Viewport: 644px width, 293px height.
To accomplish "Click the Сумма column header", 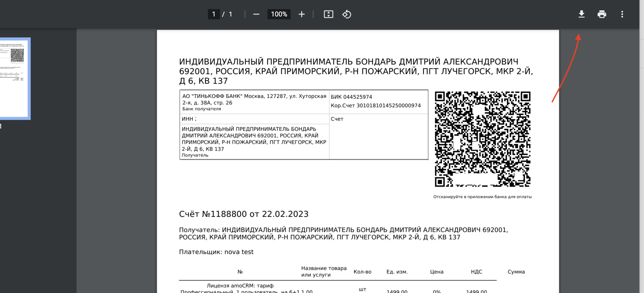I will tap(516, 272).
